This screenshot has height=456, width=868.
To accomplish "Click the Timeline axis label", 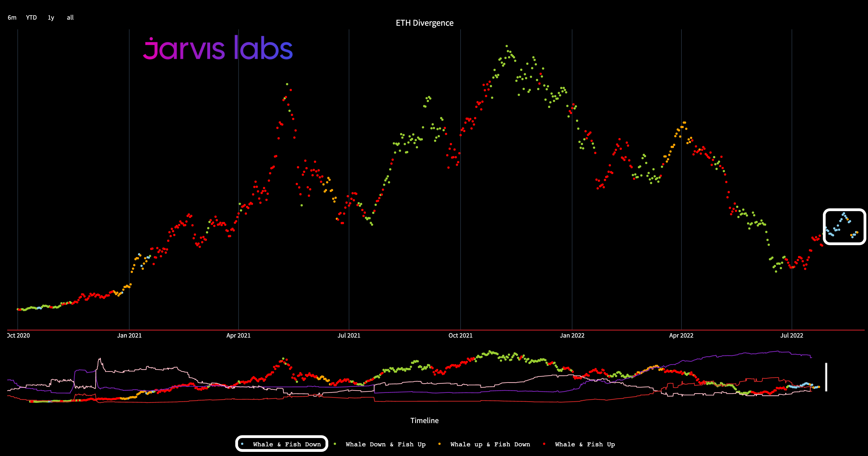I will coord(424,420).
